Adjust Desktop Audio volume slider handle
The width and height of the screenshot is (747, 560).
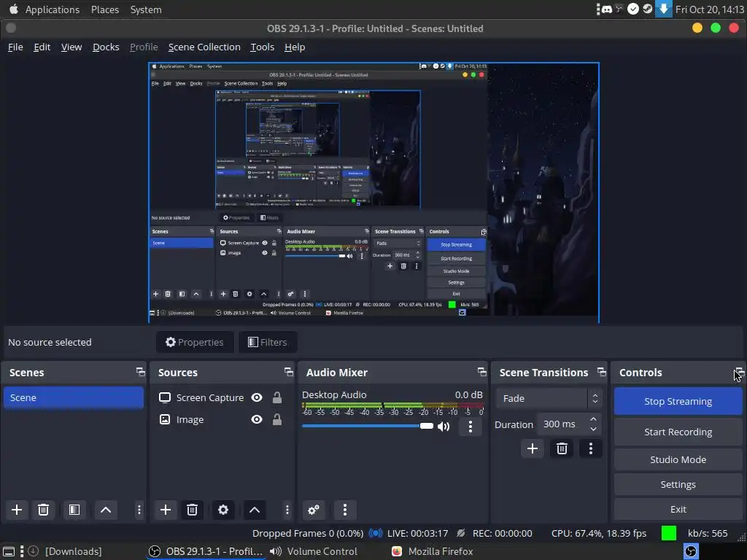(426, 426)
